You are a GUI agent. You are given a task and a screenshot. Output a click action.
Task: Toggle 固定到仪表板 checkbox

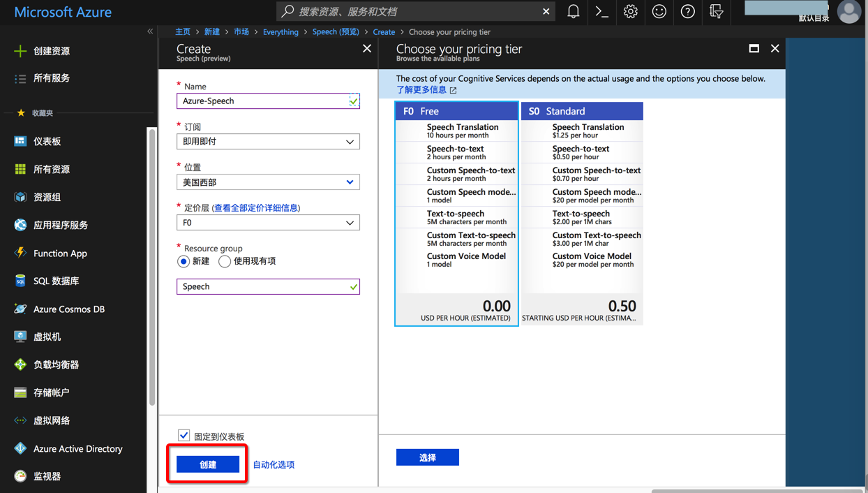pos(184,435)
